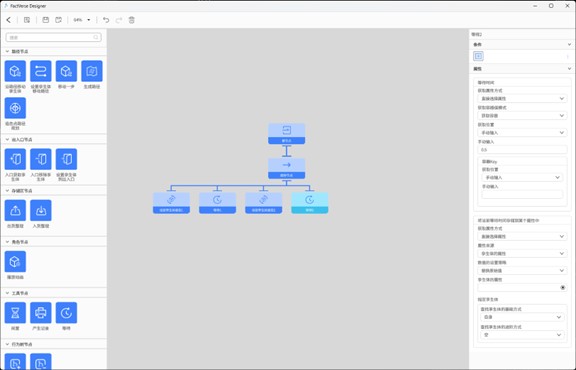The width and height of the screenshot is (576, 370).
Task: Open the 64% zoom level dropdown
Action: (82, 20)
